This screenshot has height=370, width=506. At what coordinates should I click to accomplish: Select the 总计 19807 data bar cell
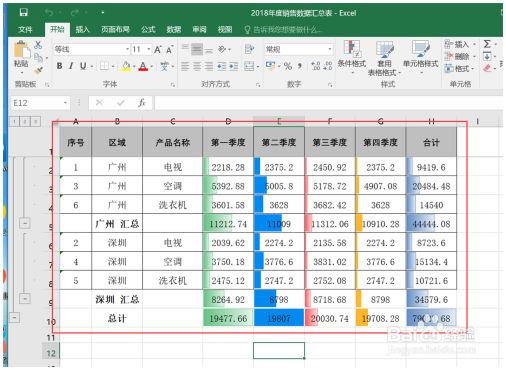tap(279, 318)
